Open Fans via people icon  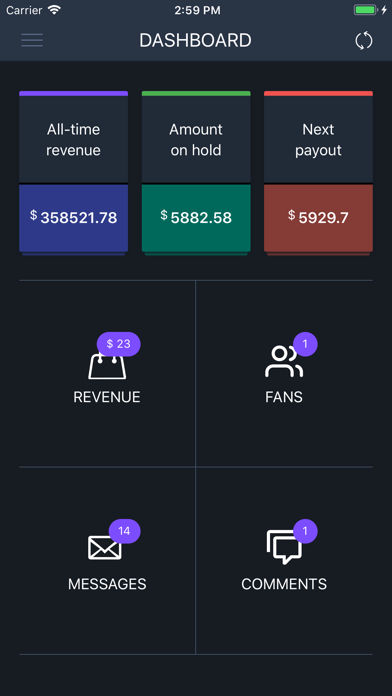pyautogui.click(x=284, y=362)
